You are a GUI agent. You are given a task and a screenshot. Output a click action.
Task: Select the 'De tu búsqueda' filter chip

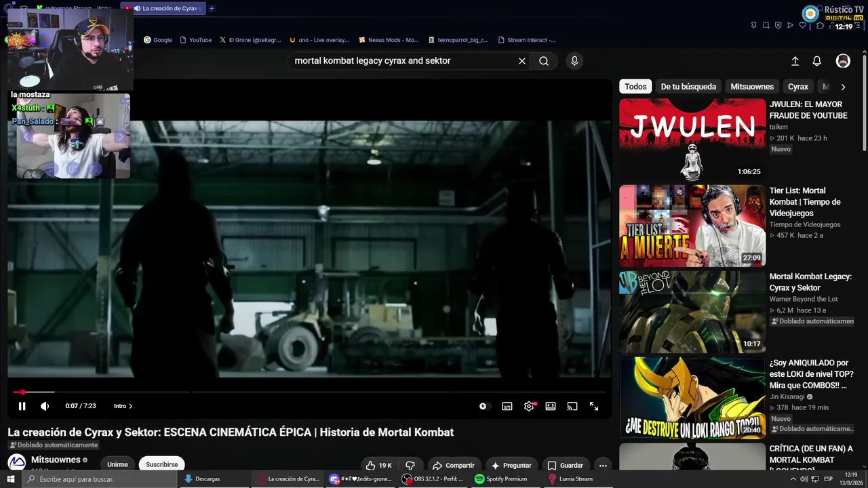[688, 87]
